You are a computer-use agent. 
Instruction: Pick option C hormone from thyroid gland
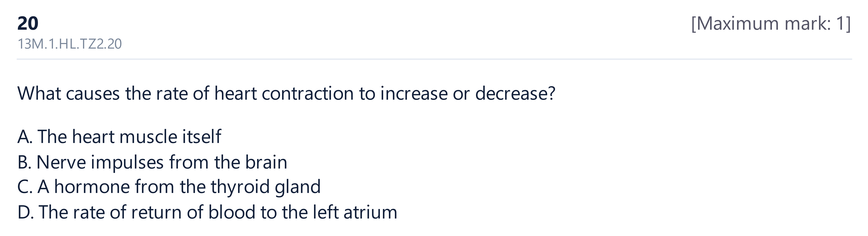[169, 187]
